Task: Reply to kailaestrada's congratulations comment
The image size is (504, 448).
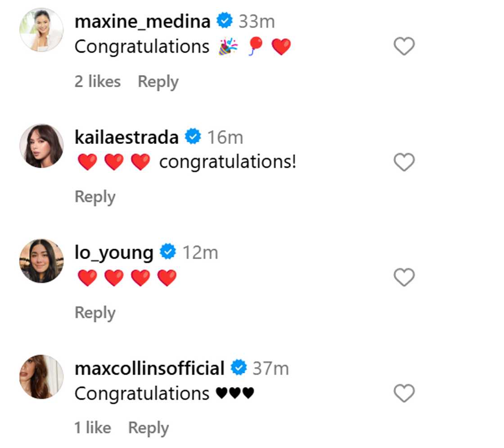Action: [95, 197]
